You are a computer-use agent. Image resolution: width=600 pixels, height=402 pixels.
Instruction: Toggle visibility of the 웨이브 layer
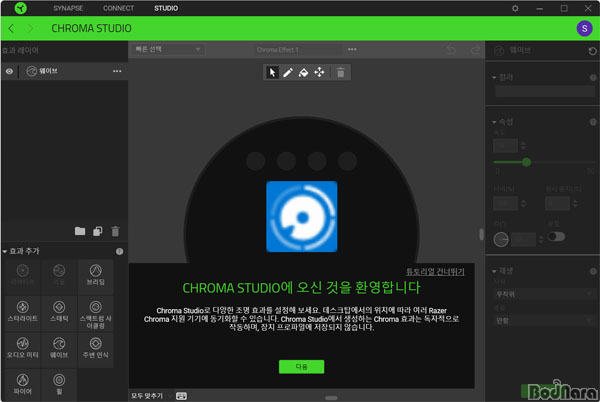coord(10,71)
